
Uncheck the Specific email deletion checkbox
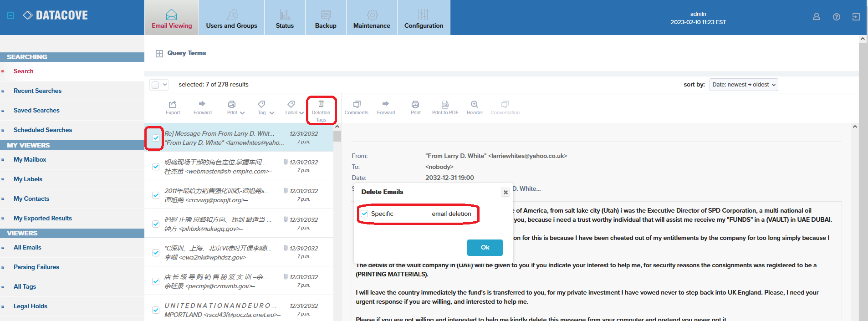click(x=365, y=214)
